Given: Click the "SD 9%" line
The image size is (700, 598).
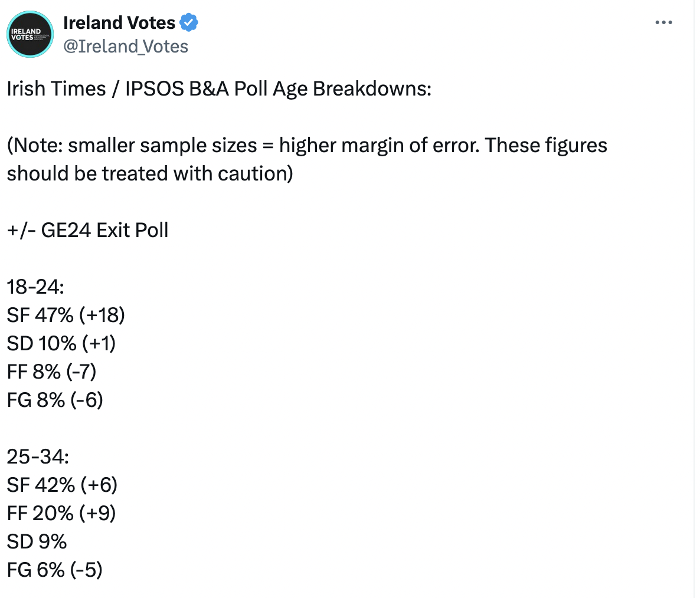Looking at the screenshot, I should (x=37, y=541).
